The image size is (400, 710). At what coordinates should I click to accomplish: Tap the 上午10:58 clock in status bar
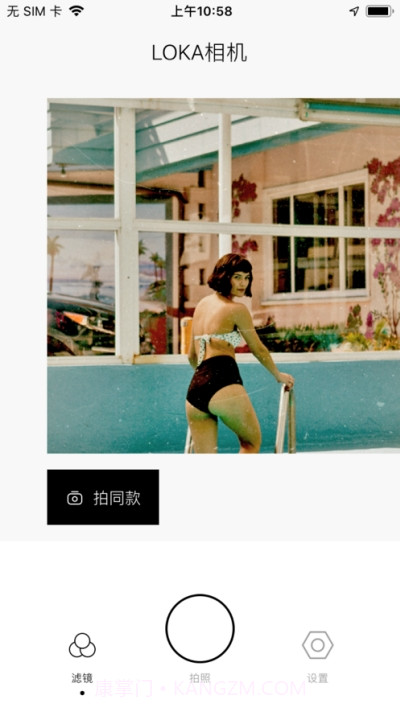(x=202, y=11)
